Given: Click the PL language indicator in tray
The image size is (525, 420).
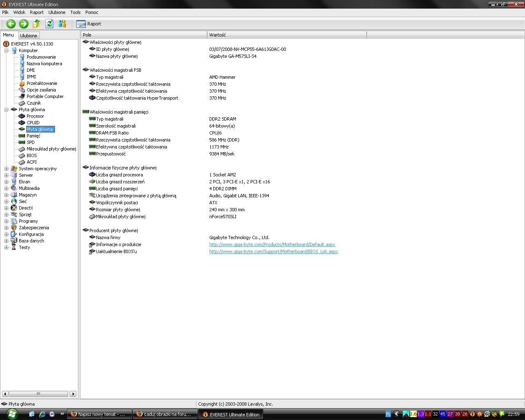Looking at the screenshot, I should point(388,414).
